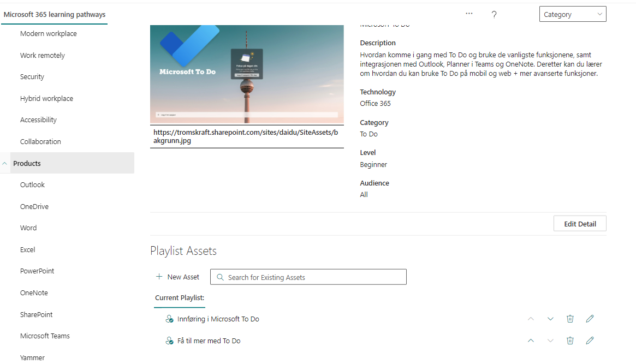Image resolution: width=636 pixels, height=364 pixels.
Task: Open the Category dropdown in the top right corner
Action: 572,14
